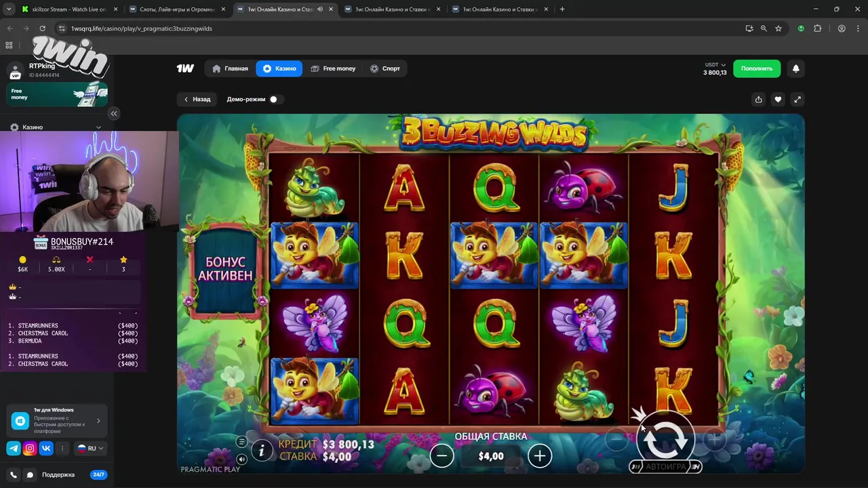Image resolution: width=868 pixels, height=488 pixels.
Task: Click the green Пополнить deposit button
Action: click(x=757, y=68)
